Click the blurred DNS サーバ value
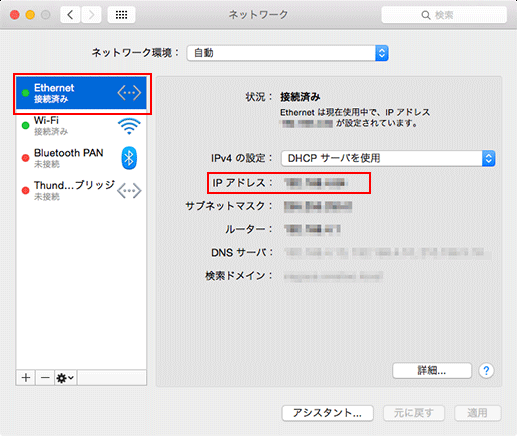517x436 pixels. click(388, 253)
